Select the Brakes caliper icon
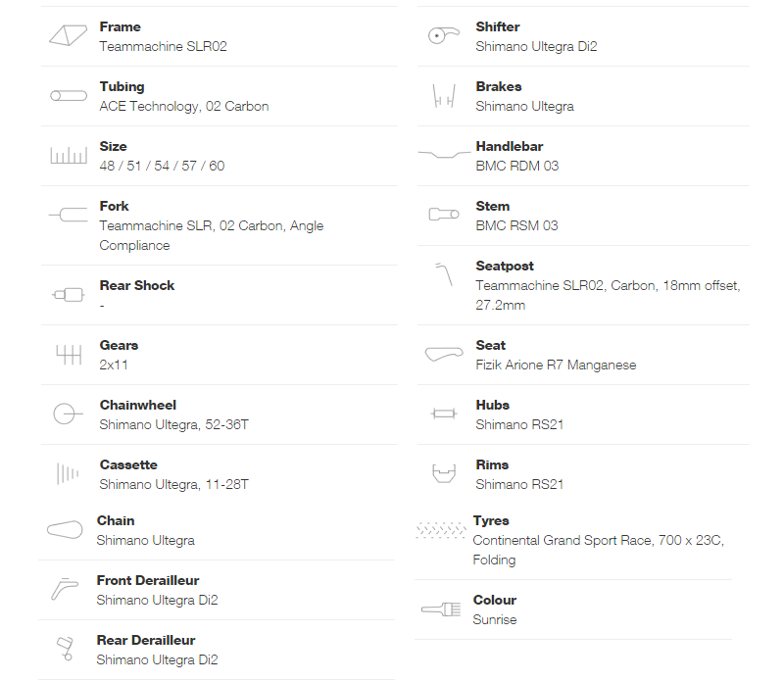 pyautogui.click(x=444, y=95)
